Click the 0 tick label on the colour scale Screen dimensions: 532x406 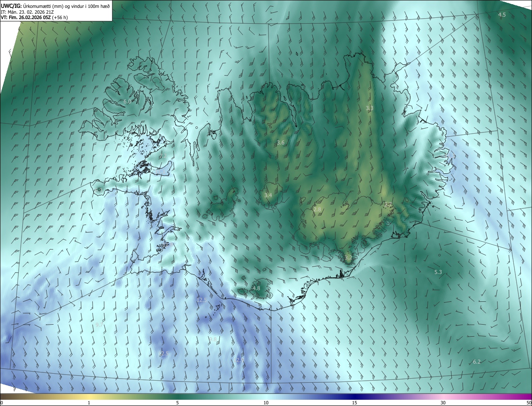click(2, 403)
